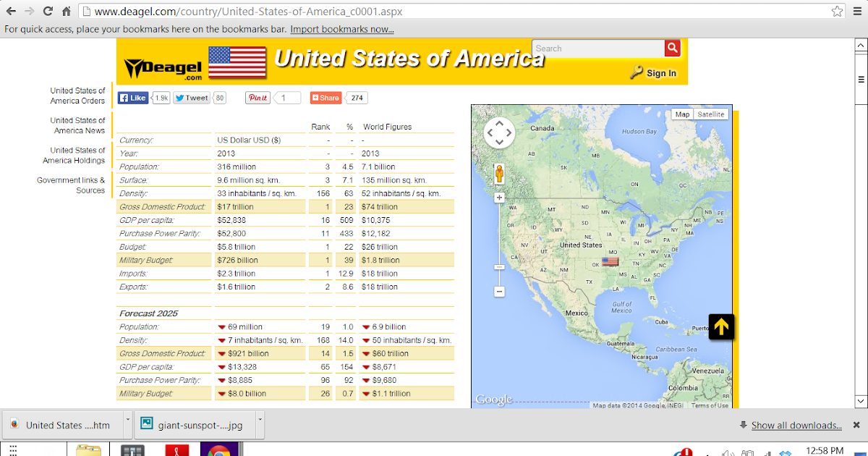The height and width of the screenshot is (456, 868).
Task: Click Show all downloads
Action: tap(796, 425)
